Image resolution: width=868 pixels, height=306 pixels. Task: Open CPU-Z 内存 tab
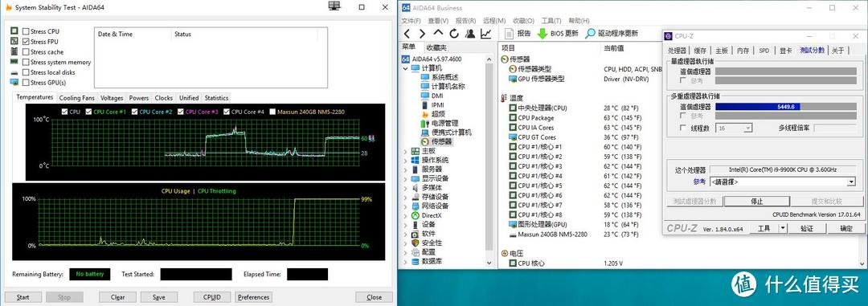743,51
